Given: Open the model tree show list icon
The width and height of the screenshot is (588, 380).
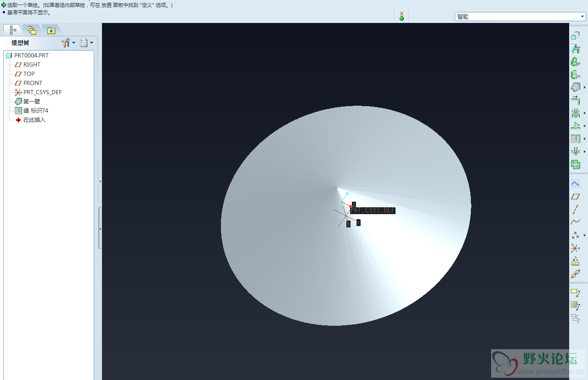Looking at the screenshot, I should tap(84, 43).
